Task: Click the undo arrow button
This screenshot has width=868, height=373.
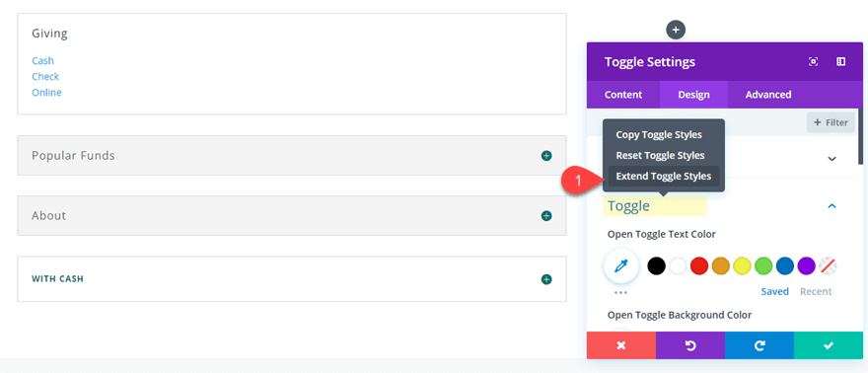Action: tap(690, 345)
